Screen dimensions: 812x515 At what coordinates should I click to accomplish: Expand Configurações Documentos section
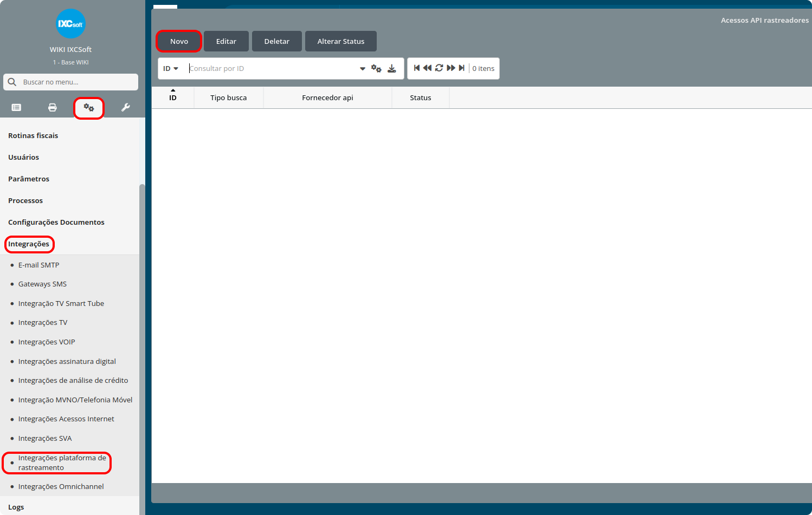pos(56,223)
